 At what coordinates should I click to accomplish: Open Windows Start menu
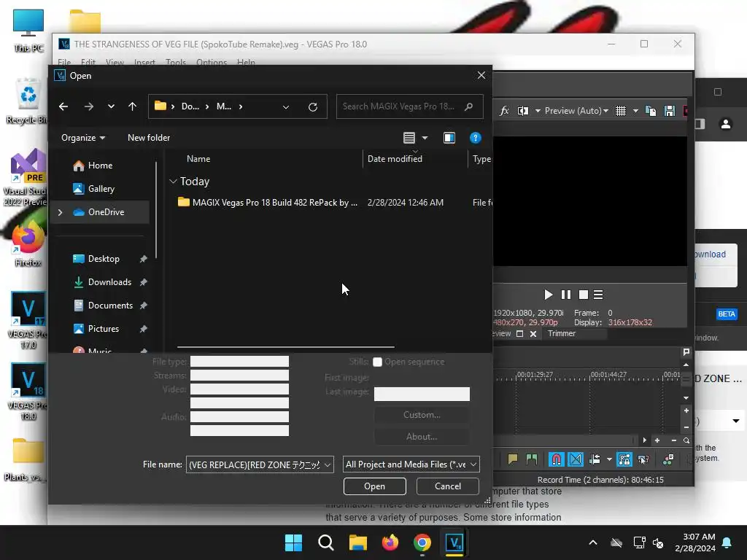click(293, 542)
